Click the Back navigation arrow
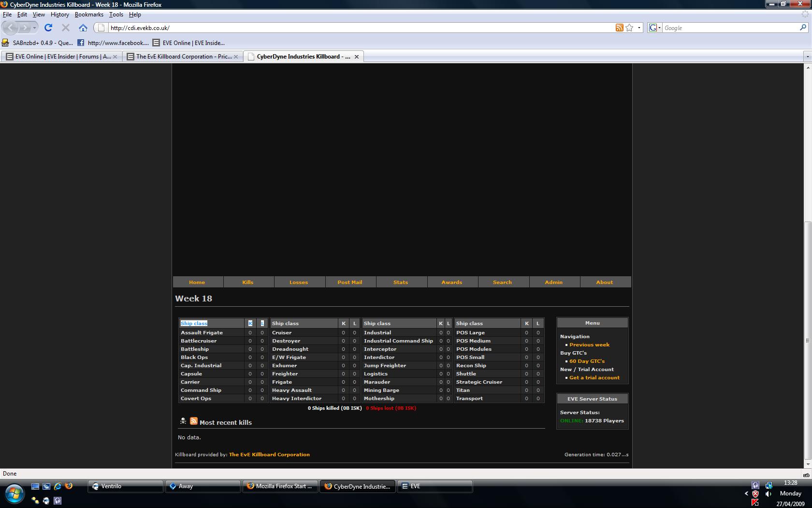 [11, 28]
